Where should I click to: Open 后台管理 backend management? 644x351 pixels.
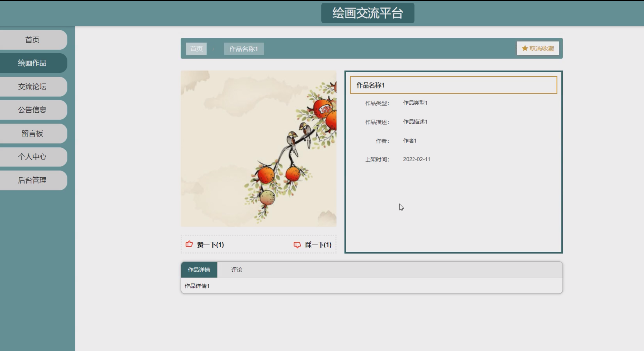click(33, 180)
